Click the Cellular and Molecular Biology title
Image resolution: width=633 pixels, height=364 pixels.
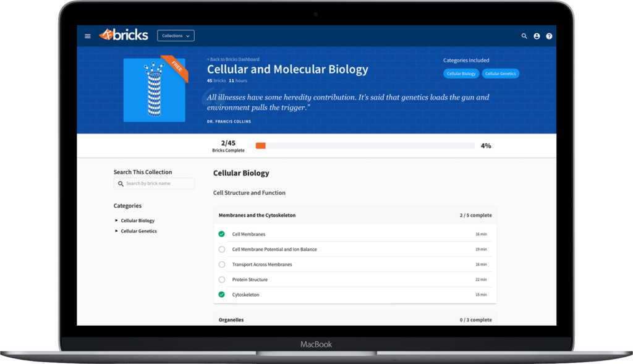point(287,69)
